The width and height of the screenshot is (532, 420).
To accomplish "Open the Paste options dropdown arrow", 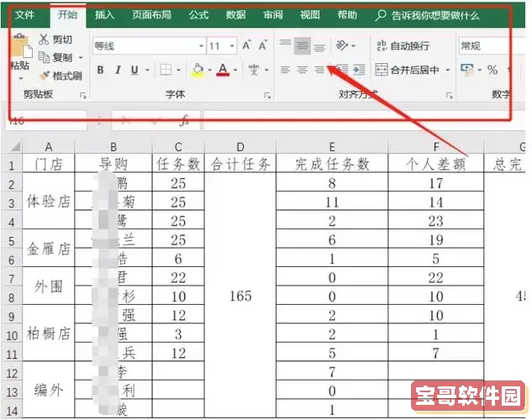I will click(x=21, y=78).
